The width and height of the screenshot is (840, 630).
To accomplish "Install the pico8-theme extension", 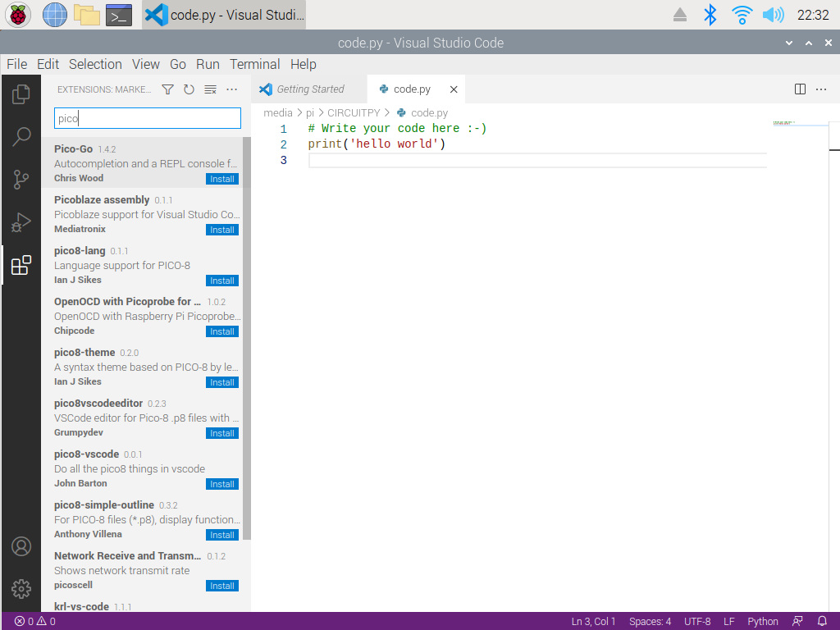I will [x=222, y=382].
